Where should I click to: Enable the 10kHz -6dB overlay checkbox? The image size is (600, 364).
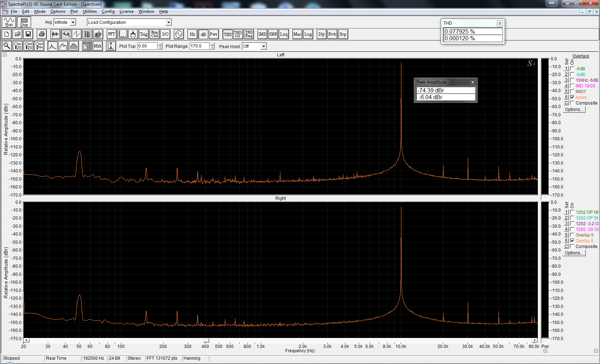[x=572, y=80]
